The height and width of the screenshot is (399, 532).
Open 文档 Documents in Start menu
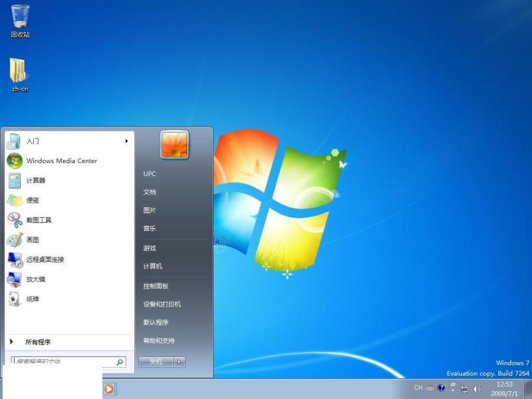pyautogui.click(x=149, y=192)
